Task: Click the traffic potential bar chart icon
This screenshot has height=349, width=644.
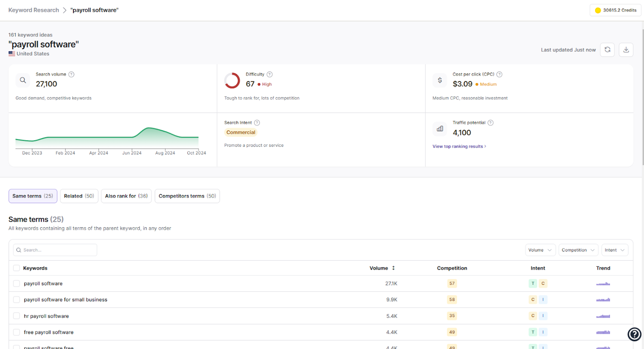Action: tap(440, 129)
